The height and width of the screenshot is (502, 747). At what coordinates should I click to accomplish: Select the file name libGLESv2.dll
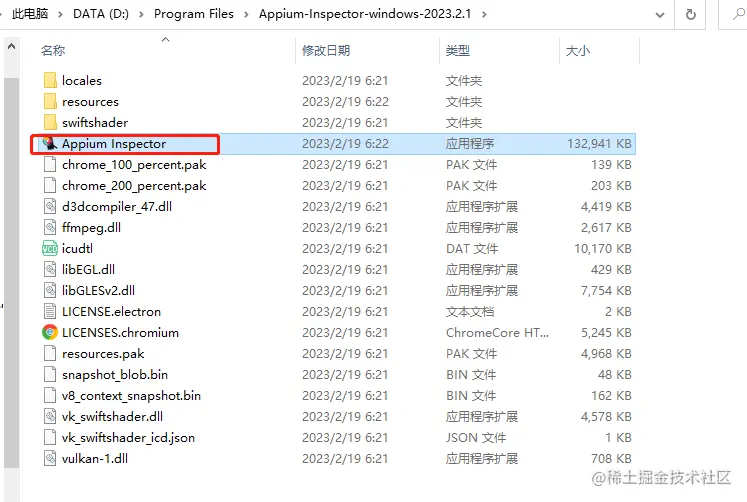coord(98,291)
